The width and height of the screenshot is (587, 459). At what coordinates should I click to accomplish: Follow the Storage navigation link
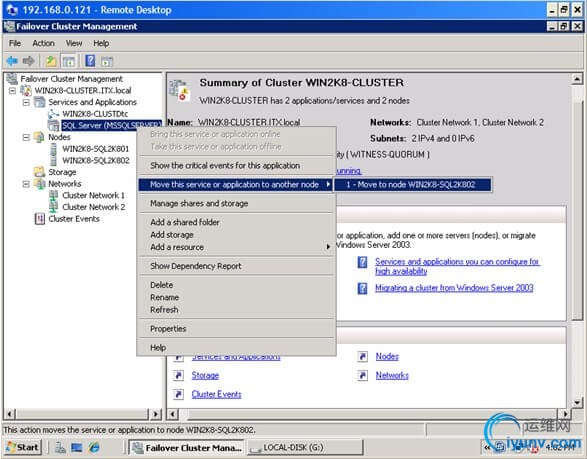tap(205, 375)
